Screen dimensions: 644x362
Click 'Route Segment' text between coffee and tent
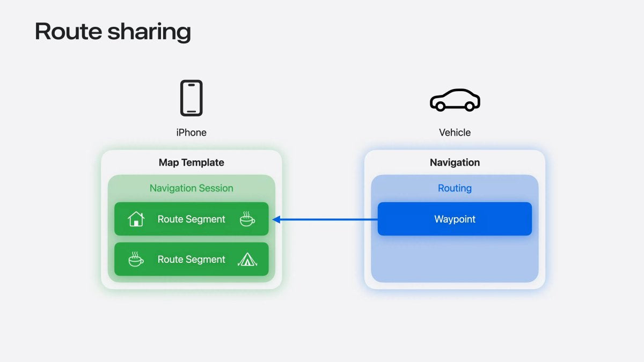click(x=192, y=260)
